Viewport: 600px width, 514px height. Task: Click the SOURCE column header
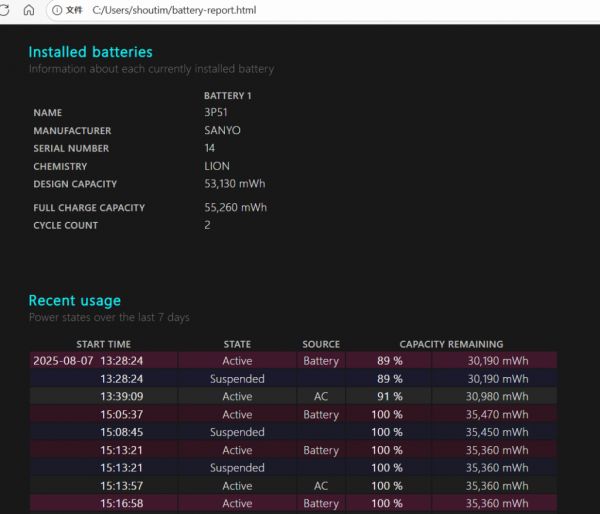(x=321, y=344)
